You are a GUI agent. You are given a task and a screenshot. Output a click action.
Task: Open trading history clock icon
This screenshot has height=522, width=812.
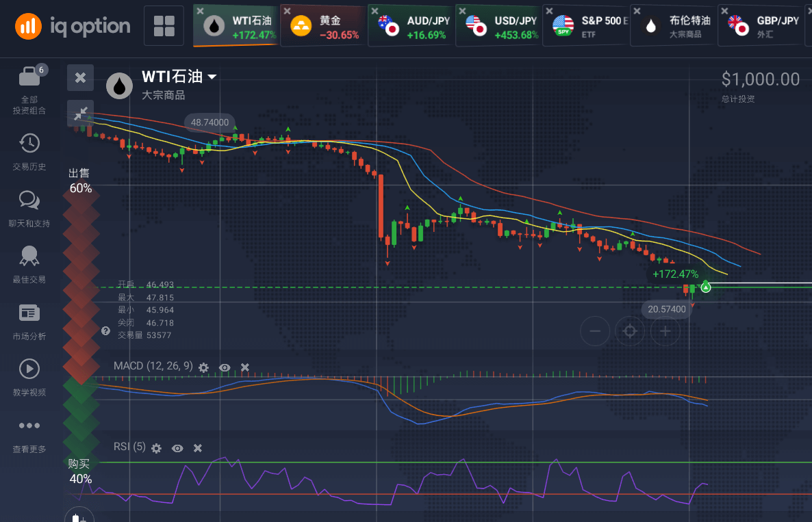(29, 143)
